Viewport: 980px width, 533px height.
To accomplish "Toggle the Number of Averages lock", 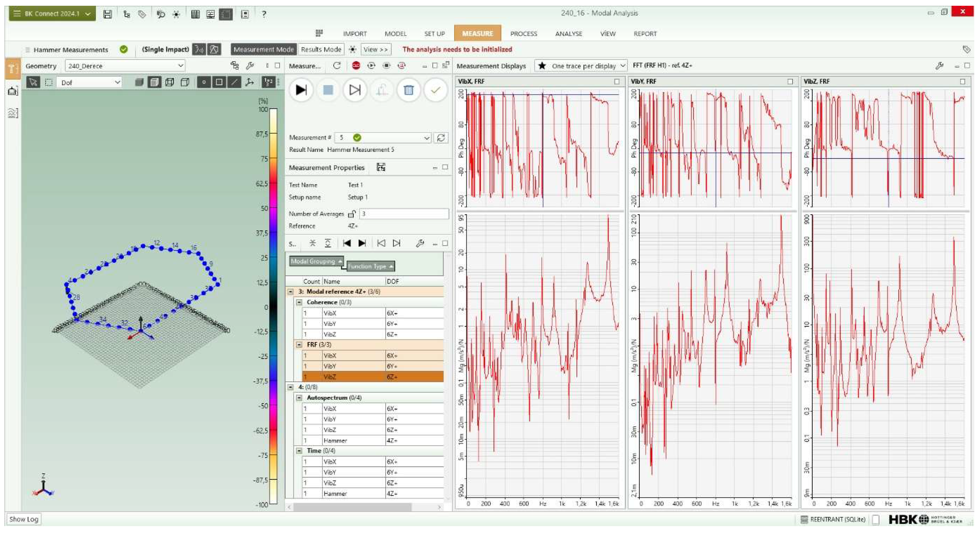I will click(352, 214).
